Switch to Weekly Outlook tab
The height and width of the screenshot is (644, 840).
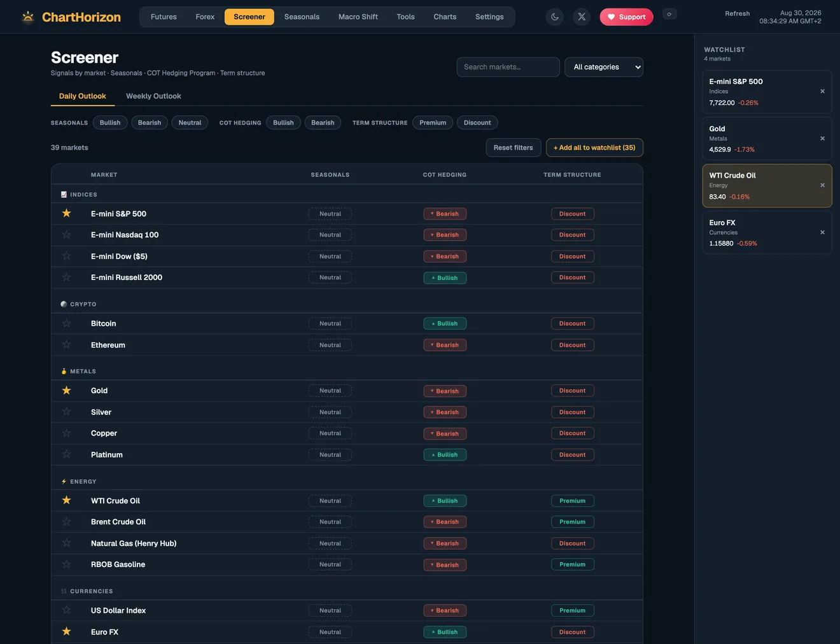[153, 96]
